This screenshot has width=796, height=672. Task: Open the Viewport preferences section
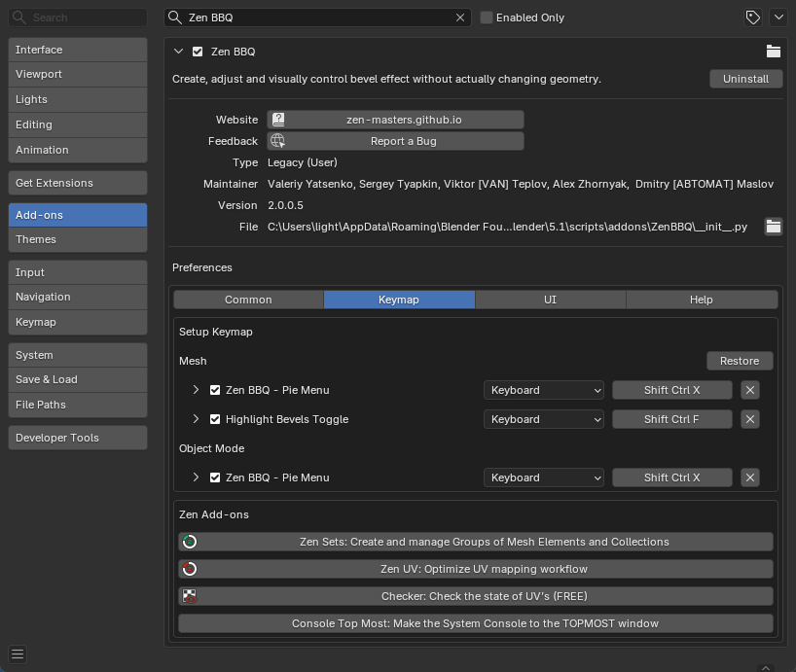tap(78, 74)
